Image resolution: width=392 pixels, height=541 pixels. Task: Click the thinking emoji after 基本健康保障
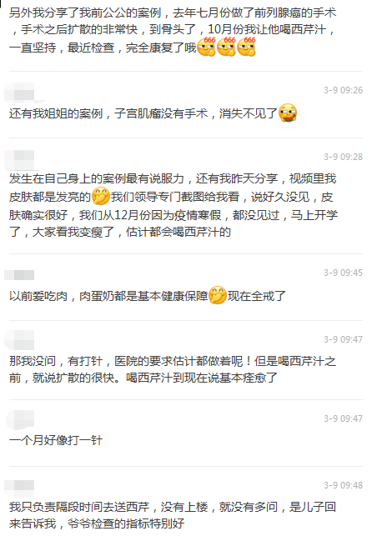click(x=218, y=295)
